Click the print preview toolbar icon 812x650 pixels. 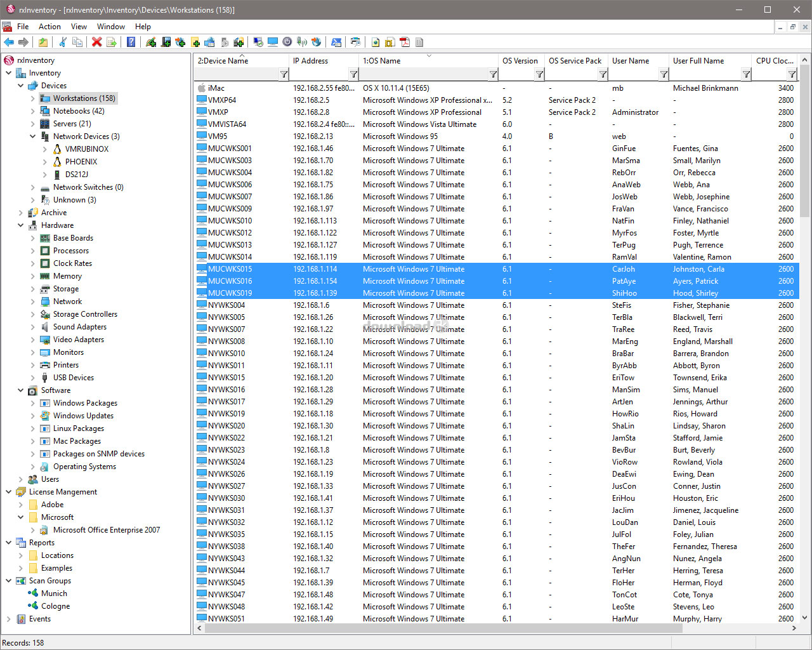pyautogui.click(x=355, y=42)
